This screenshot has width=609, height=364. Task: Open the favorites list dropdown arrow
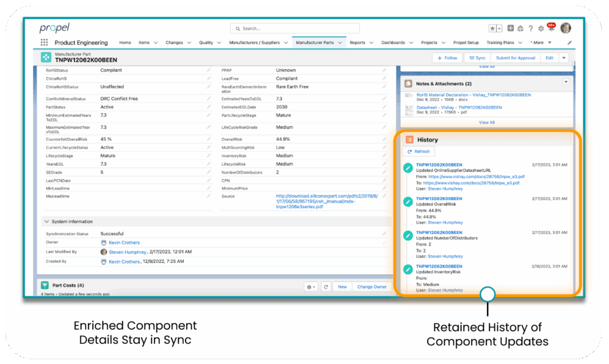click(x=499, y=29)
